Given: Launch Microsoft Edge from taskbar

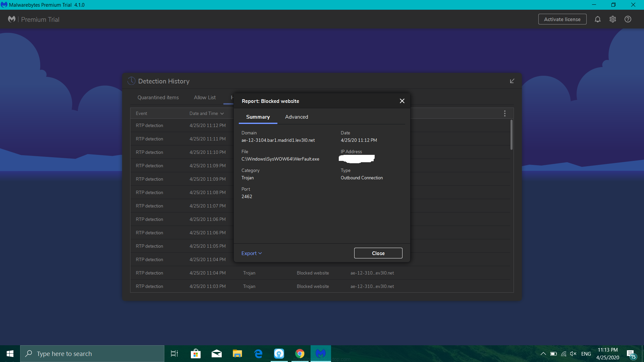Looking at the screenshot, I should (258, 354).
